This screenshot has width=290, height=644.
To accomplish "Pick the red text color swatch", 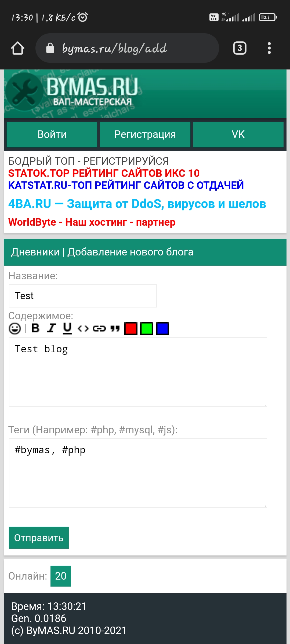I will point(131,328).
